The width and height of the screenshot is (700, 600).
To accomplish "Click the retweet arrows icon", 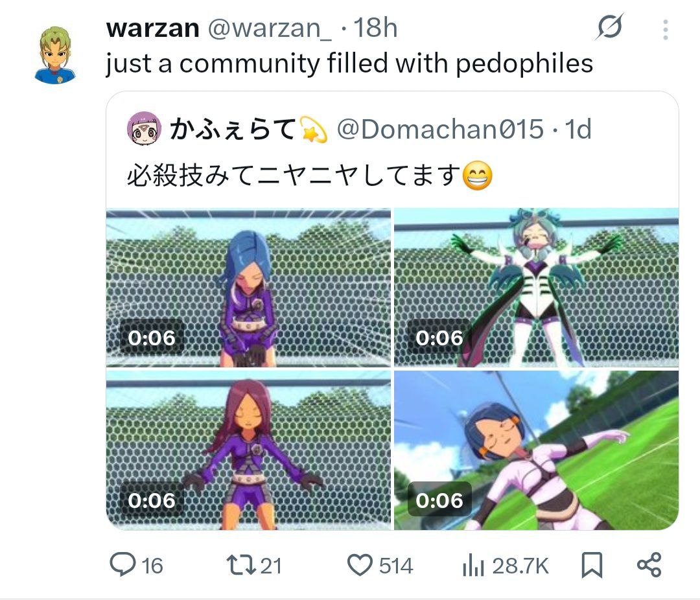I will (x=240, y=565).
